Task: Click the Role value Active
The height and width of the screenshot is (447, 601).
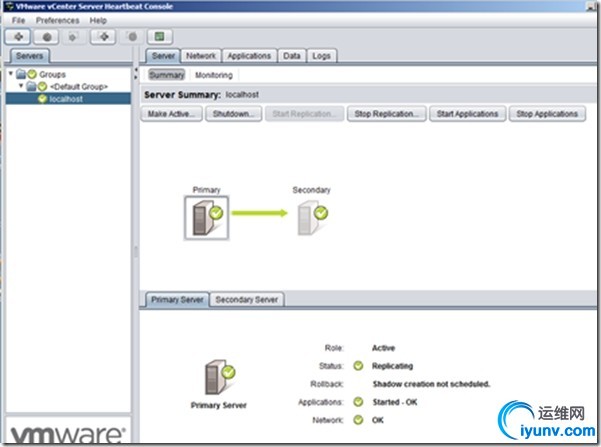Action: click(x=383, y=348)
